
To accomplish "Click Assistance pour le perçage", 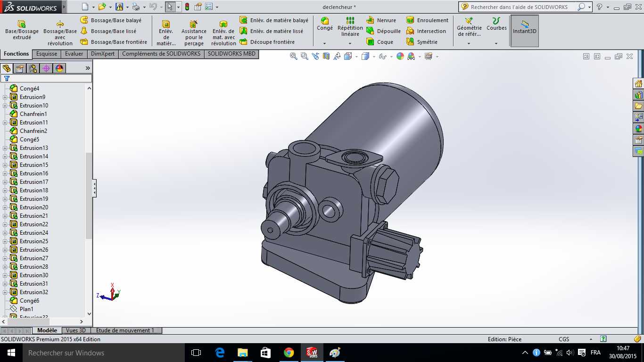I will click(x=194, y=33).
